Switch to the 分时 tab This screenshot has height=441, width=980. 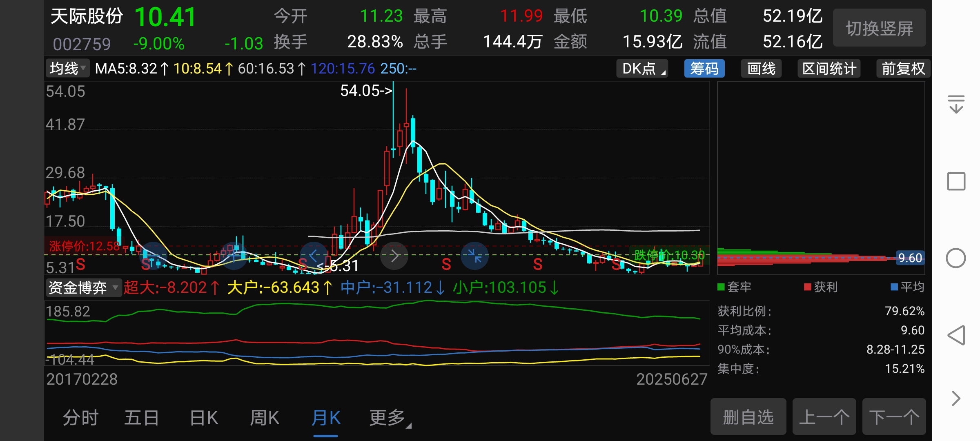tap(81, 418)
